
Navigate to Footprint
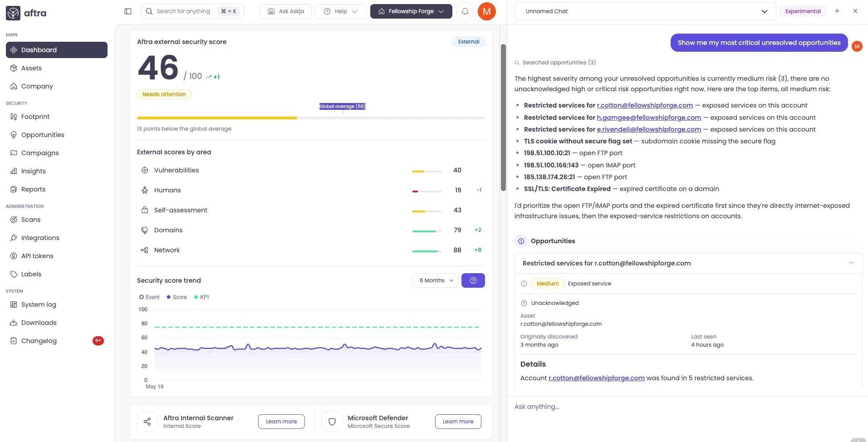[57, 117]
